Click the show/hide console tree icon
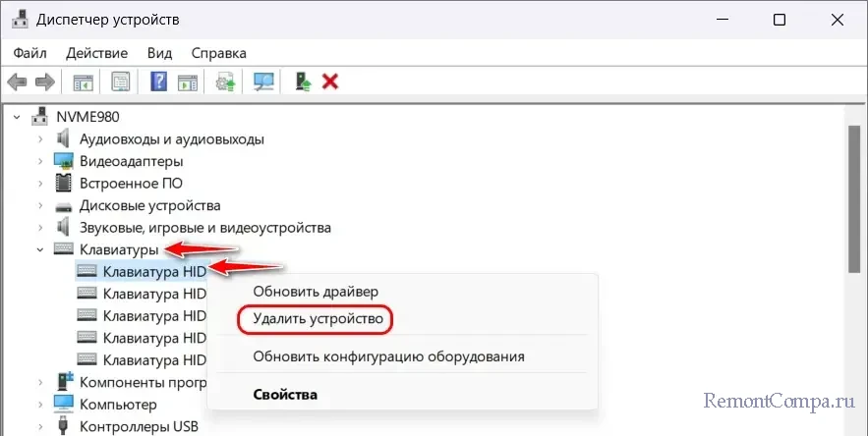 coord(83,82)
